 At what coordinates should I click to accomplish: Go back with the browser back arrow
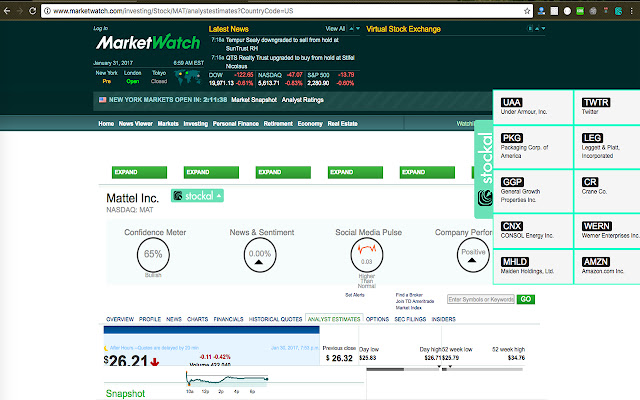click(7, 11)
